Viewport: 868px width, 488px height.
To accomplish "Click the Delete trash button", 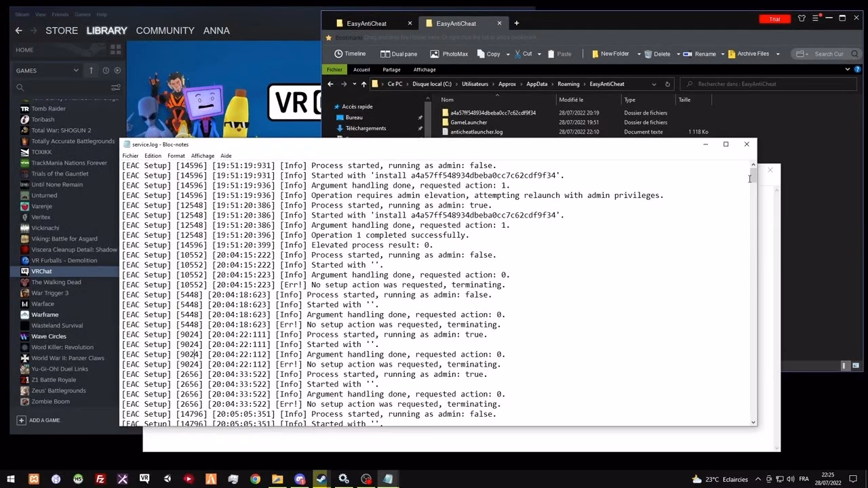I will click(657, 54).
